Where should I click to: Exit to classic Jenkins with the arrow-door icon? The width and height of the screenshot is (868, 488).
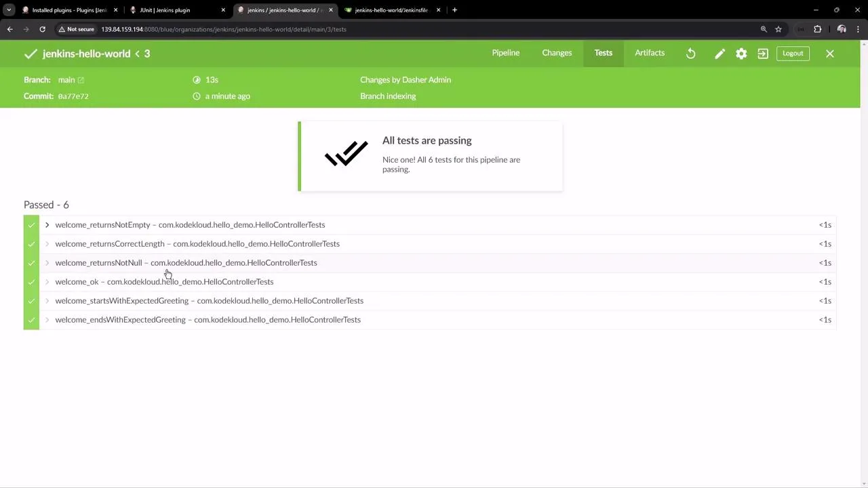pos(763,53)
